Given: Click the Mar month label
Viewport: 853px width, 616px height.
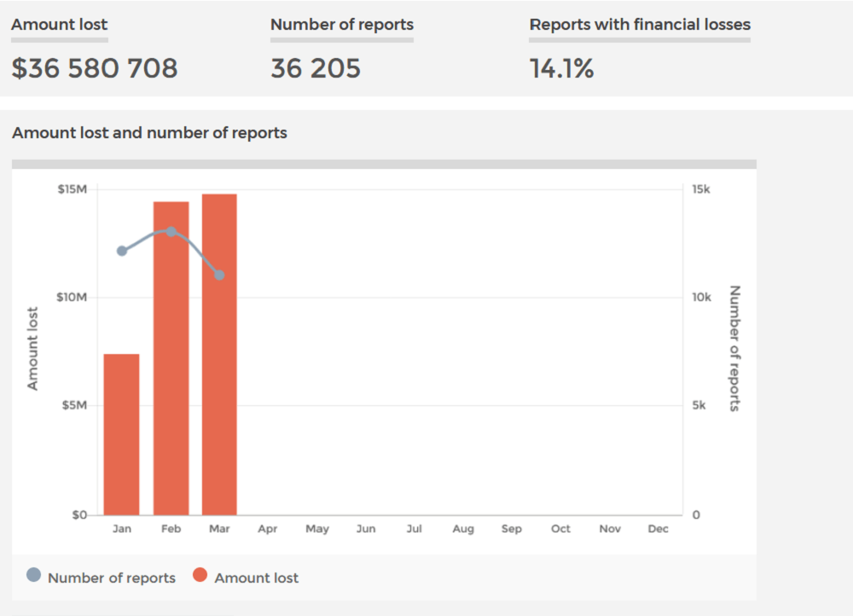Looking at the screenshot, I should click(x=219, y=529).
